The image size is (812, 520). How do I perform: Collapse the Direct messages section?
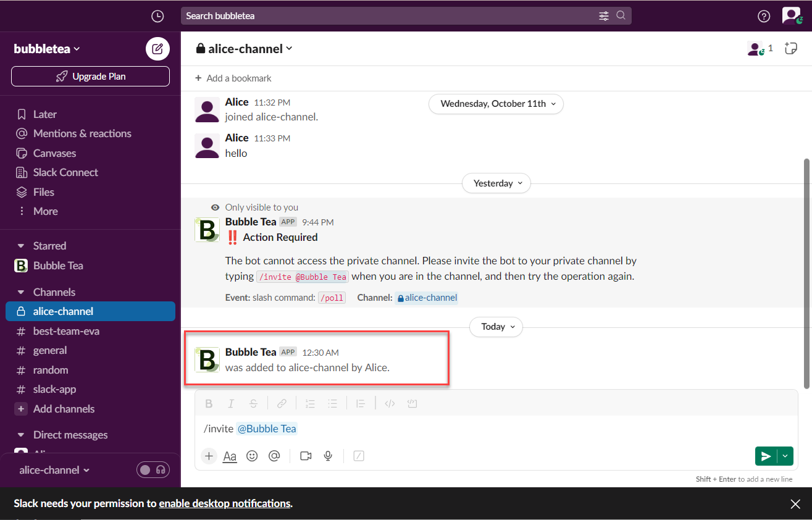21,435
